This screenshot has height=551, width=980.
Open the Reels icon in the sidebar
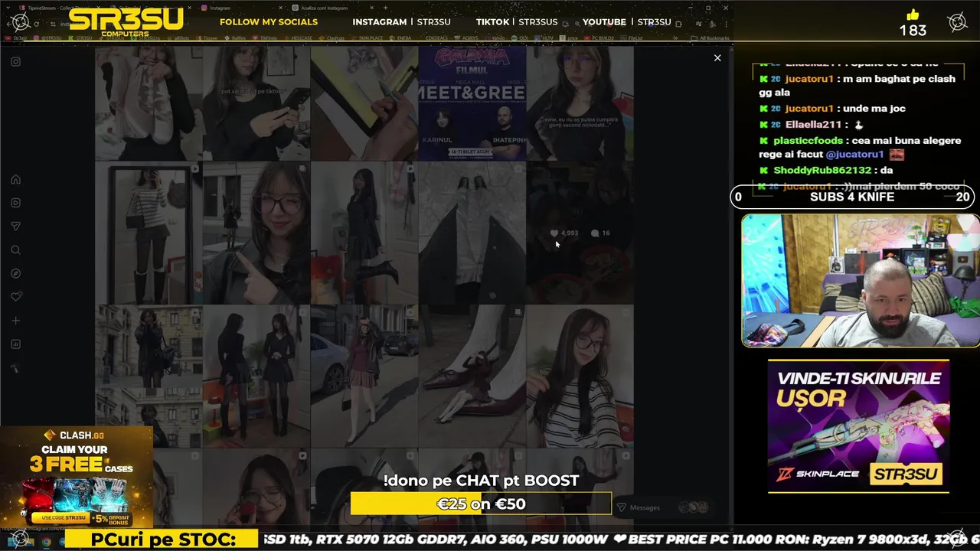(x=15, y=203)
